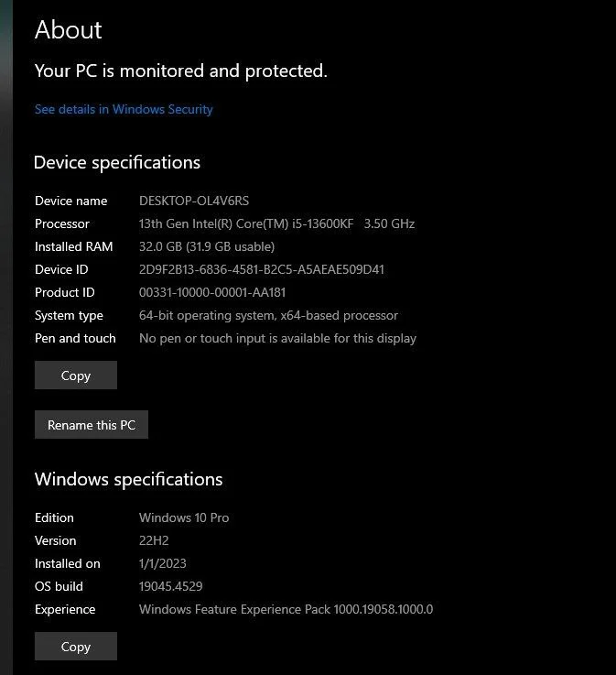
Task: Click Copy button under Device specifications
Action: pyautogui.click(x=76, y=376)
